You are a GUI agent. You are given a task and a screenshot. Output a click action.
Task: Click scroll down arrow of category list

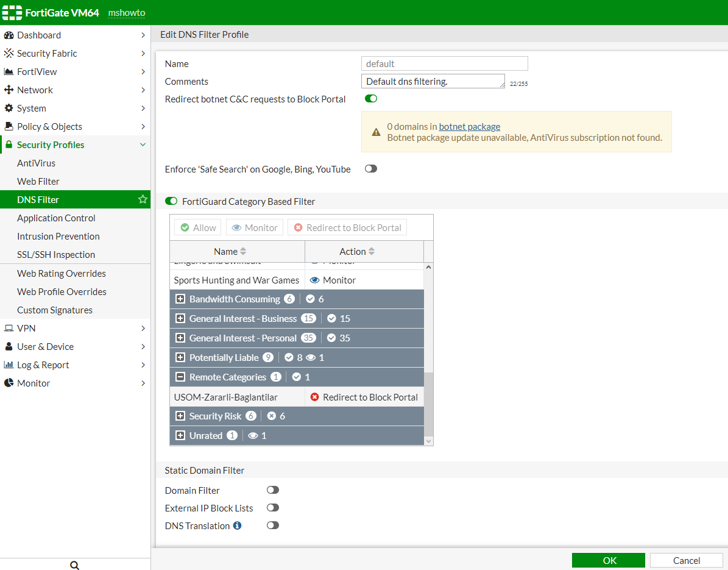[x=428, y=441]
